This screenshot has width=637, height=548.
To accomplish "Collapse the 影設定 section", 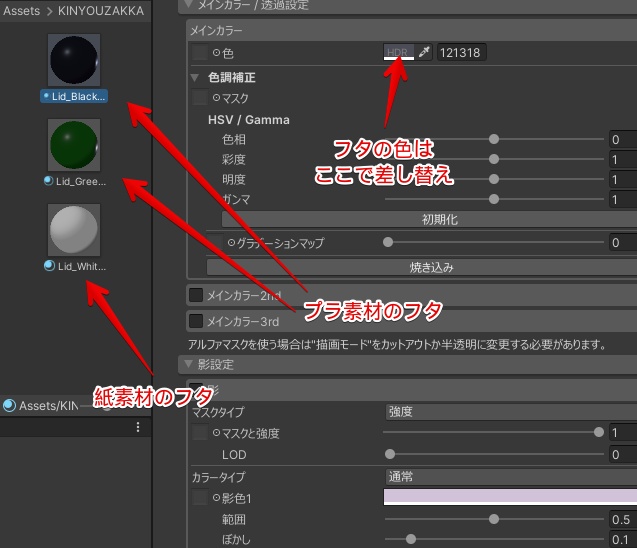I will point(188,364).
